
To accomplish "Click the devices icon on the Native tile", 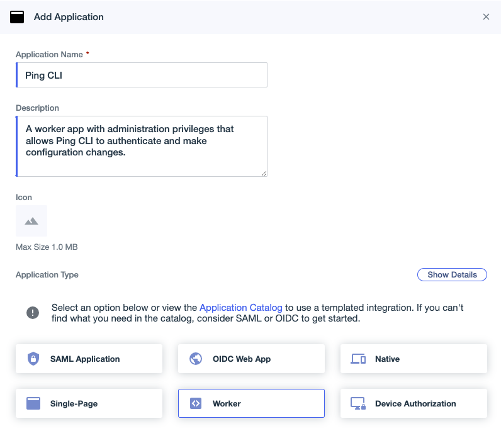I will [358, 359].
